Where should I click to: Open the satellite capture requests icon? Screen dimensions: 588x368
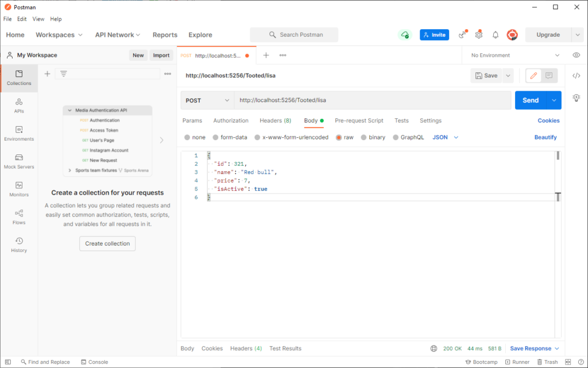coord(463,34)
